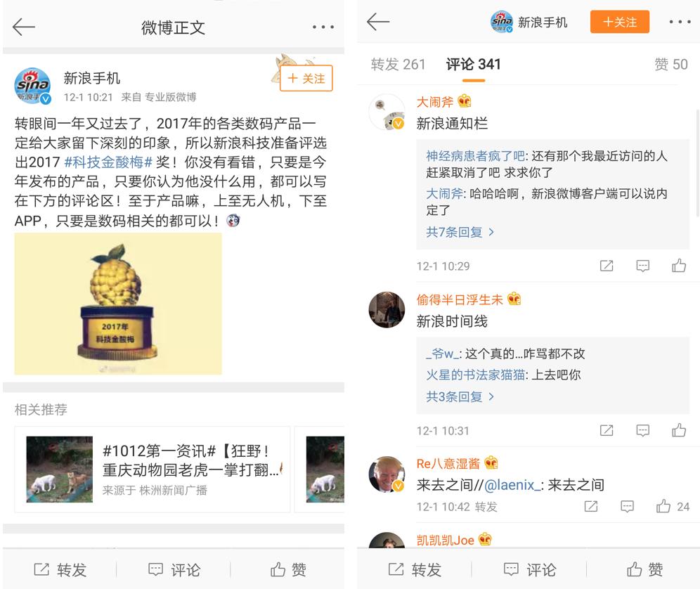The image size is (700, 589).
Task: Like Re八意湿酱's comment with 24 likes
Action: tap(673, 506)
